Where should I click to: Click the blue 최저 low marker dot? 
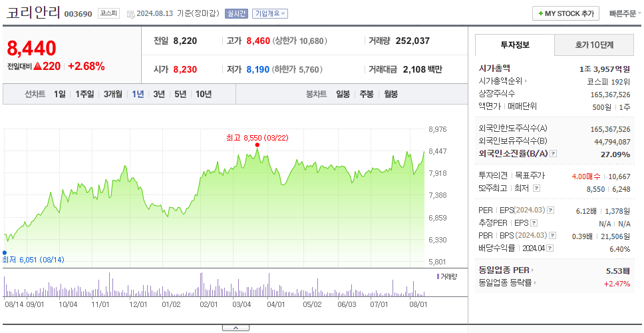[x=5, y=253]
